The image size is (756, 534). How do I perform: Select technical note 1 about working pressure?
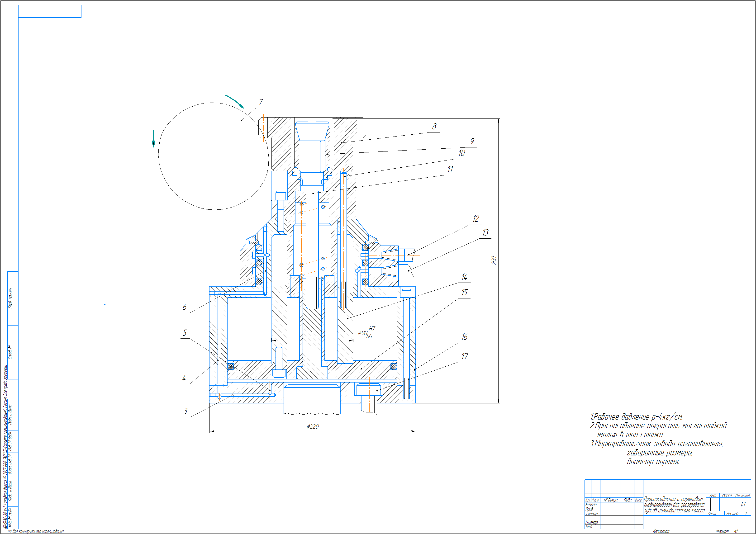(636, 417)
